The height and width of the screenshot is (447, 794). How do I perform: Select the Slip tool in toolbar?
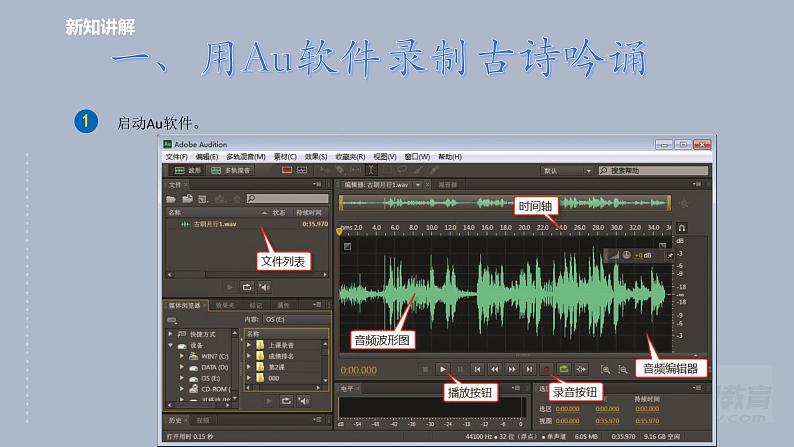pos(355,170)
